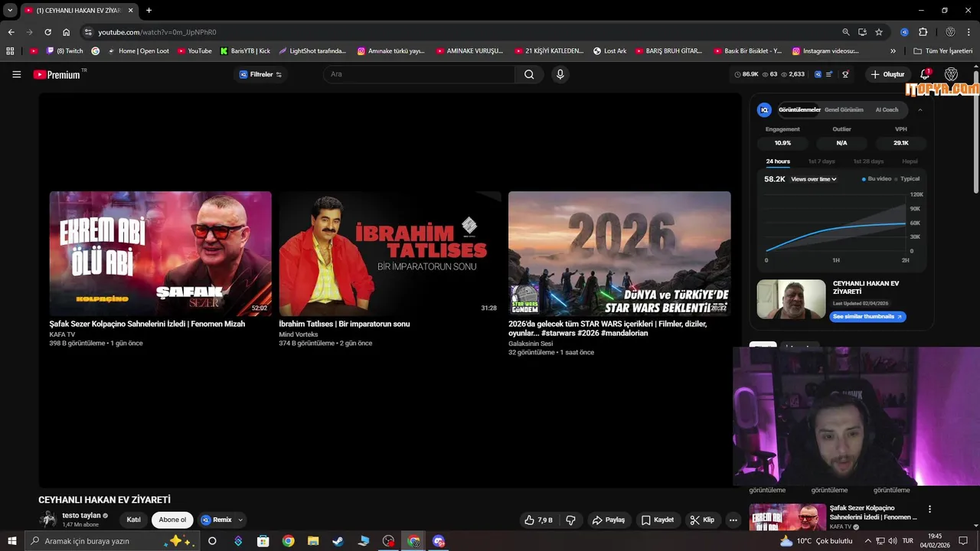This screenshot has height=551, width=980.
Task: Click YouTube search input field
Action: (419, 74)
